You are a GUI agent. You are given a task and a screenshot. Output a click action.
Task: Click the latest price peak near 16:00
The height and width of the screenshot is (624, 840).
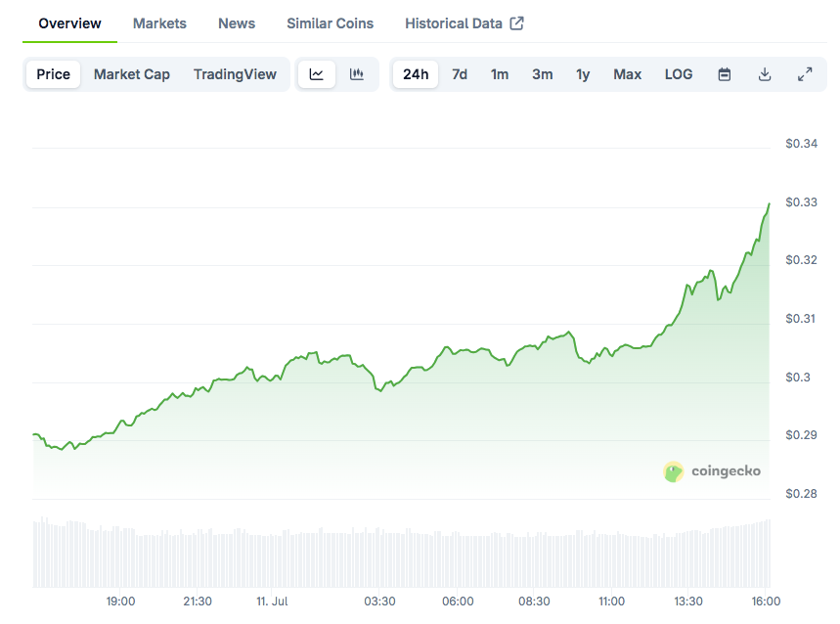(x=770, y=204)
